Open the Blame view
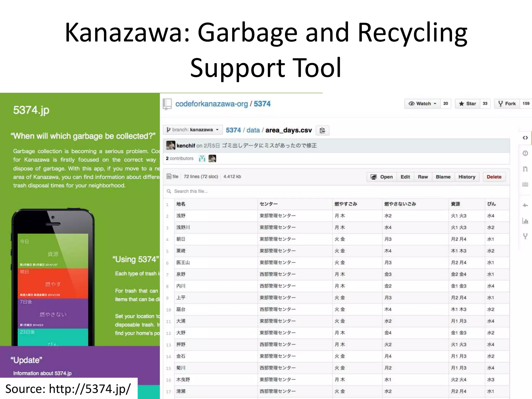The width and height of the screenshot is (532, 399). pos(443,177)
